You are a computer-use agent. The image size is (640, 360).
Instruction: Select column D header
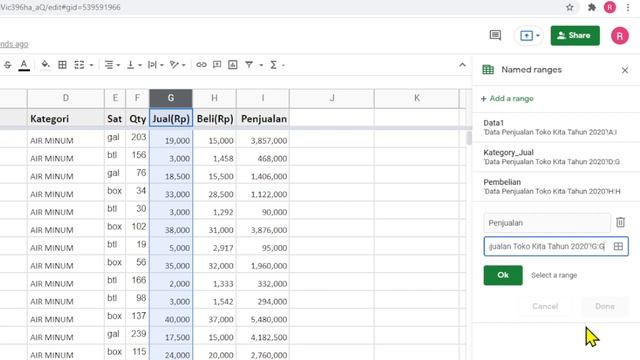[66, 98]
